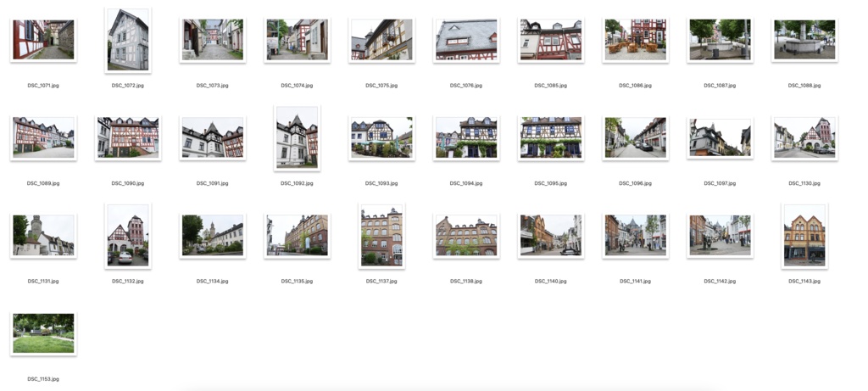
Task: Click the file name DSC_1088.jpg
Action: (x=804, y=86)
